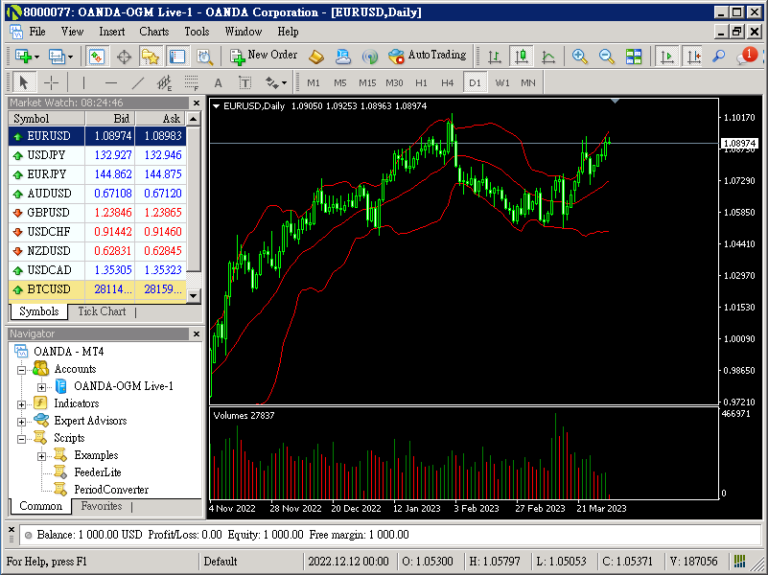Switch to the Tick Chart tab
Viewport: 768px width, 575px height.
point(101,312)
